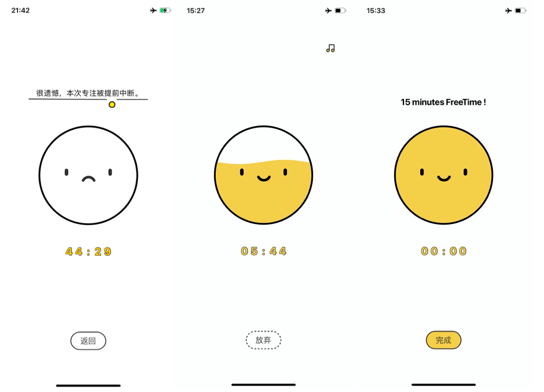Click airplane icon on the 15:33 screen
The width and height of the screenshot is (544, 392).
coord(509,11)
